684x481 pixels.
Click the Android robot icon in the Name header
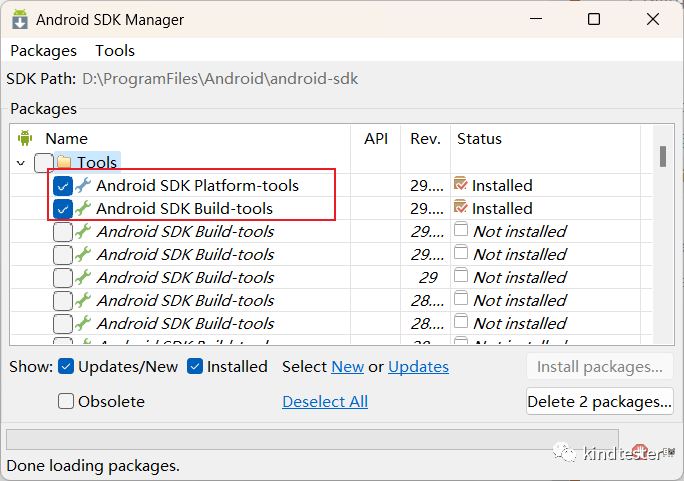(x=26, y=139)
